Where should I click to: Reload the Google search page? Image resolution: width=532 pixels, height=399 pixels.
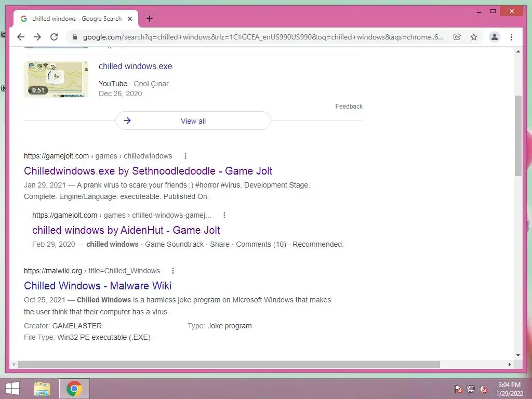coord(54,37)
